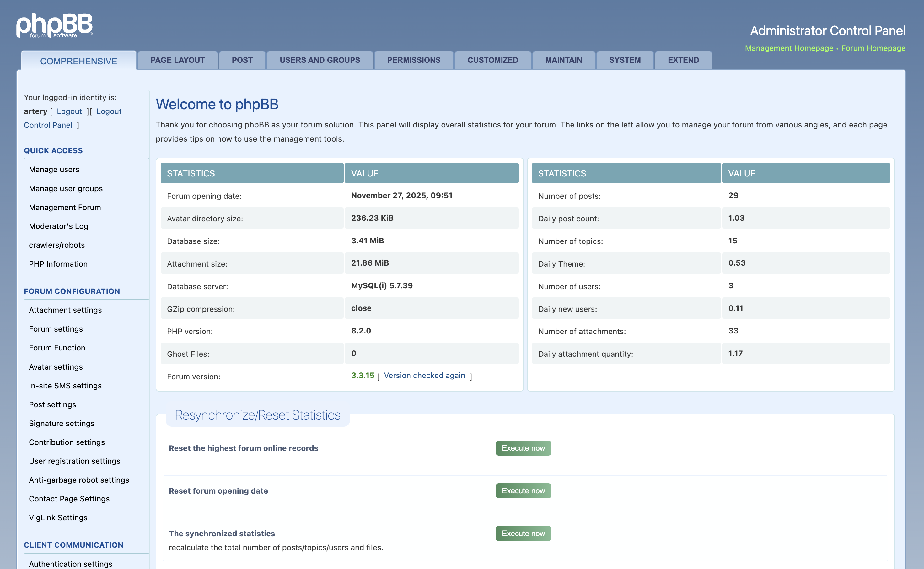Execute the synchronized statistics
The image size is (924, 569).
pyautogui.click(x=523, y=533)
